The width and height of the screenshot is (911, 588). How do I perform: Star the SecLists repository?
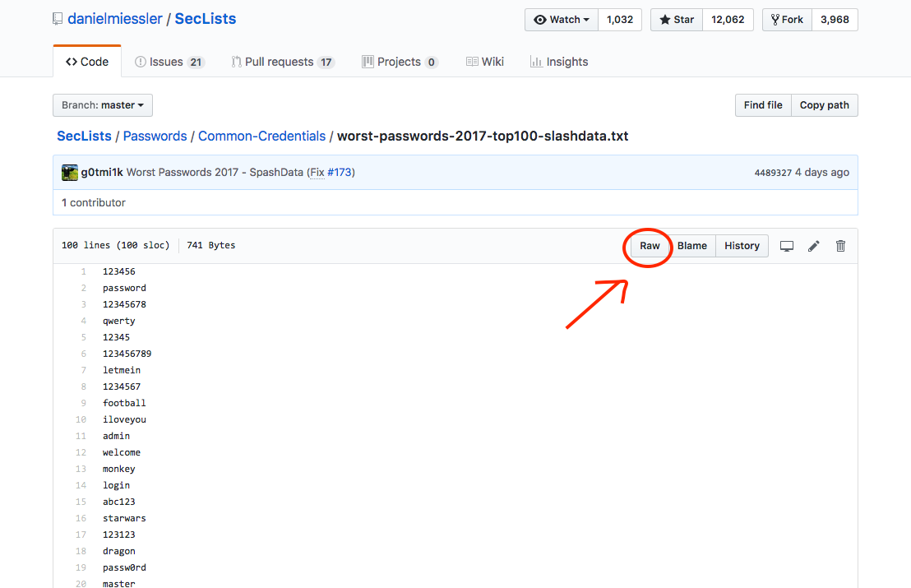[677, 20]
